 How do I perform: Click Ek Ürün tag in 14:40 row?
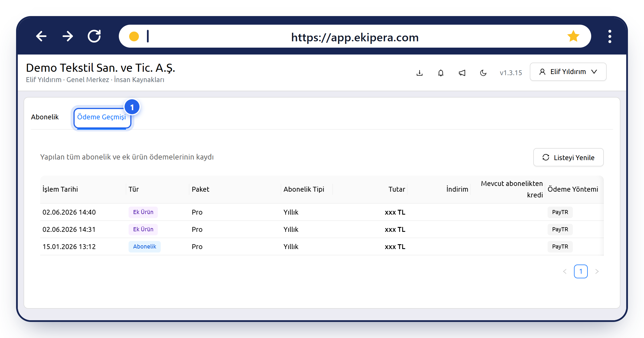(x=143, y=212)
